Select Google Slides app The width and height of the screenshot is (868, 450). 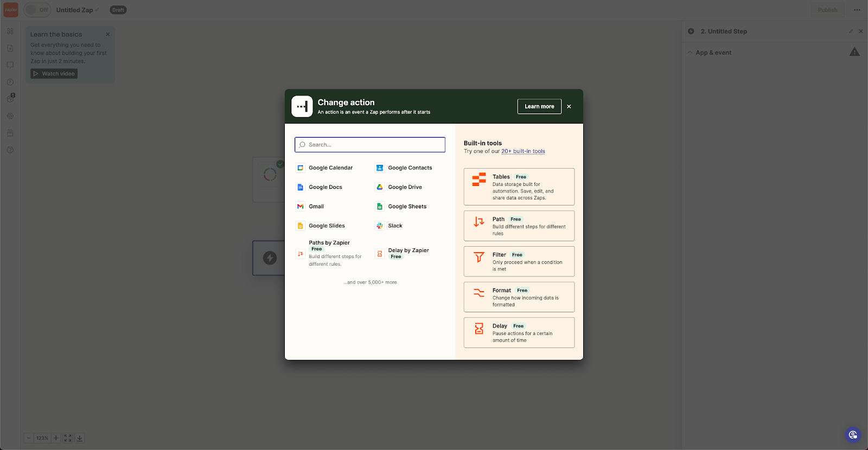[x=321, y=226]
